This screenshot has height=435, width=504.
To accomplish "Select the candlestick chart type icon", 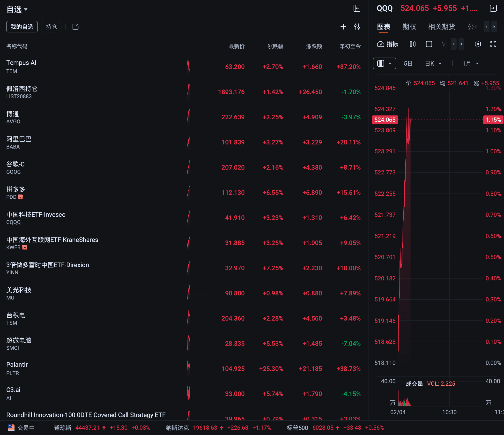I will [413, 44].
